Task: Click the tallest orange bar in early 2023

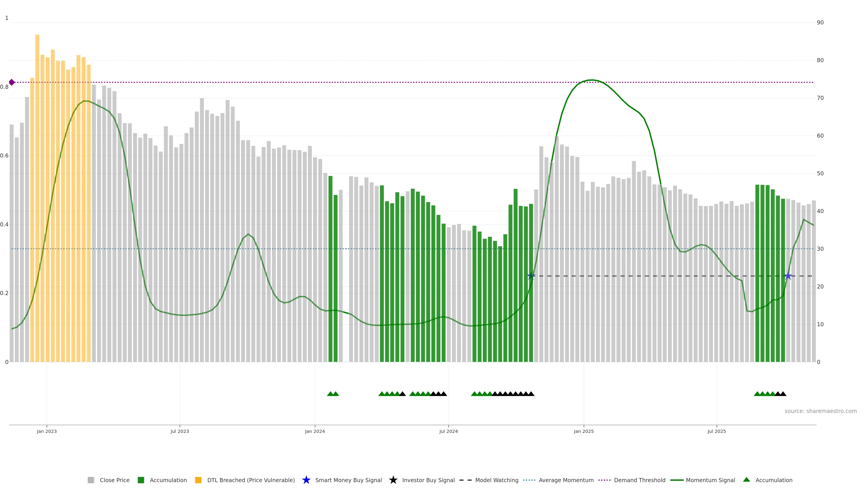Action: (x=37, y=168)
